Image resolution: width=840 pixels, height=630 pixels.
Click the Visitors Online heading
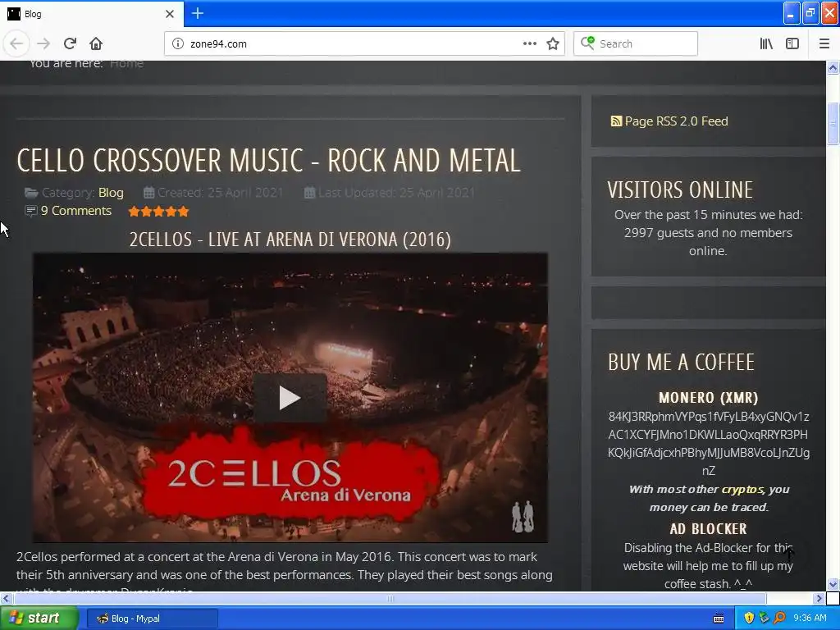coord(680,190)
